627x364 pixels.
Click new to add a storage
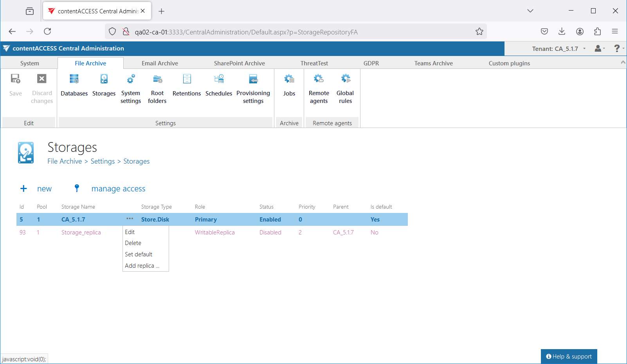tap(44, 189)
